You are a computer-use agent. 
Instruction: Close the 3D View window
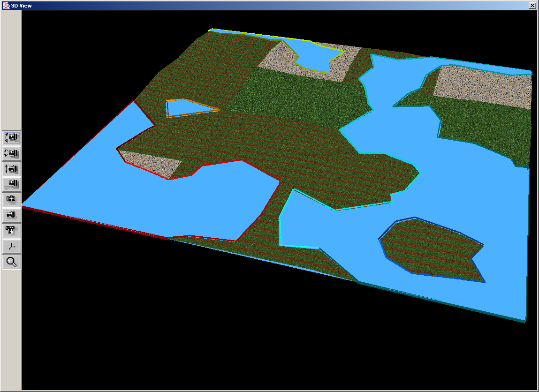[532, 5]
